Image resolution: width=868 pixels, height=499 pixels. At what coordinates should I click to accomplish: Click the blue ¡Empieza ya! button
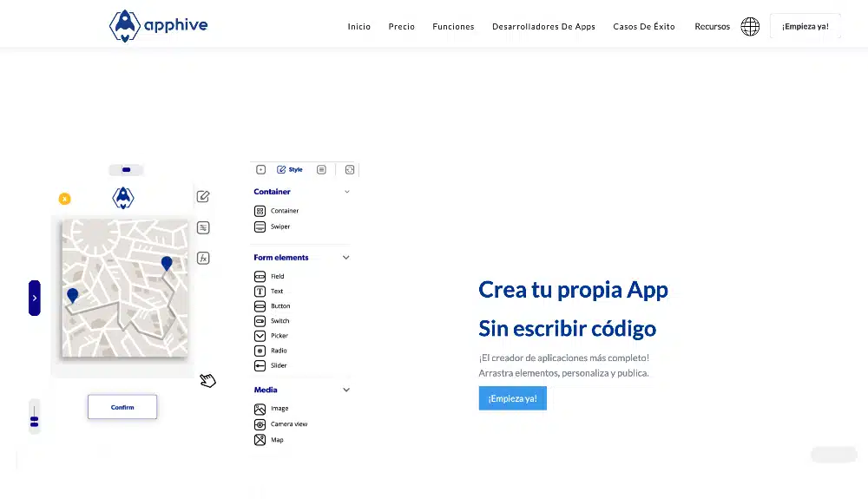(x=513, y=398)
